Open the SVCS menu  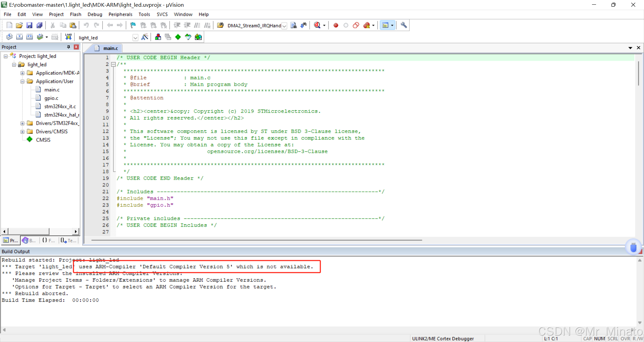[x=162, y=14]
